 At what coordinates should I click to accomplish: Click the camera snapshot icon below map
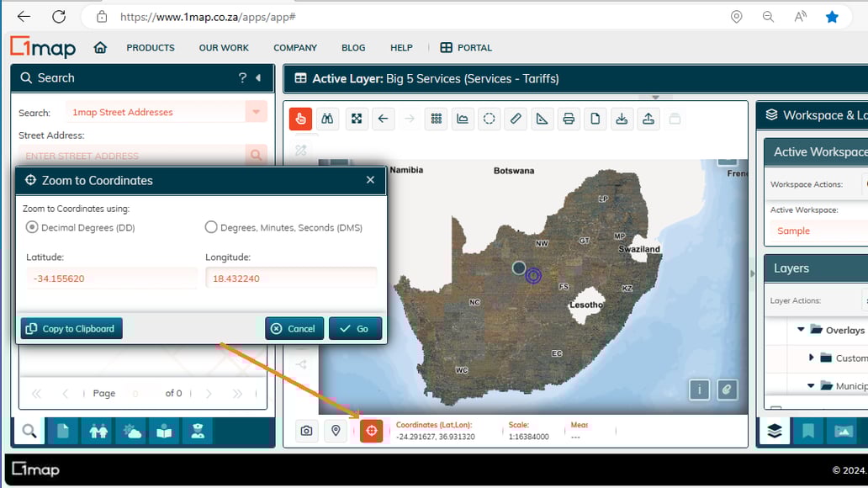point(307,431)
